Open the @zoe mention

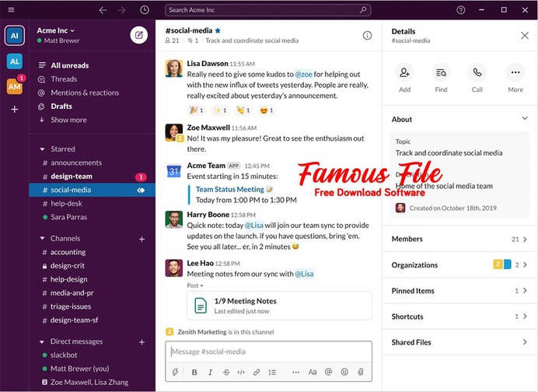click(304, 74)
